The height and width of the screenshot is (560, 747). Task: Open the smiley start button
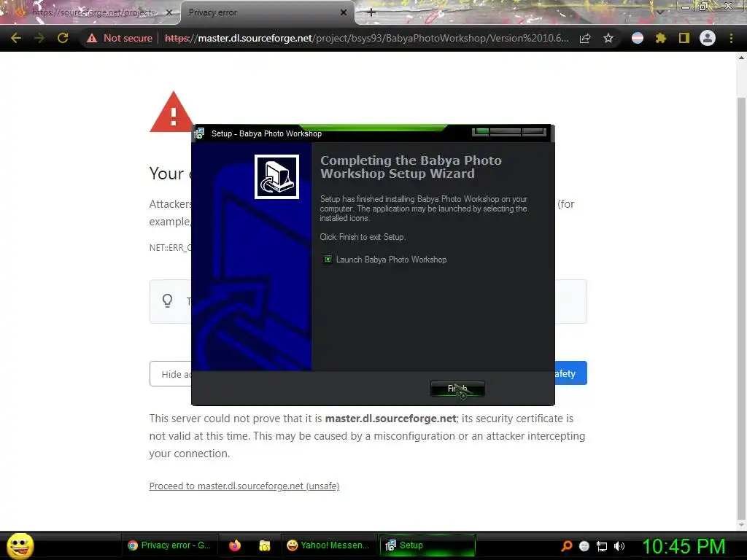pyautogui.click(x=20, y=545)
